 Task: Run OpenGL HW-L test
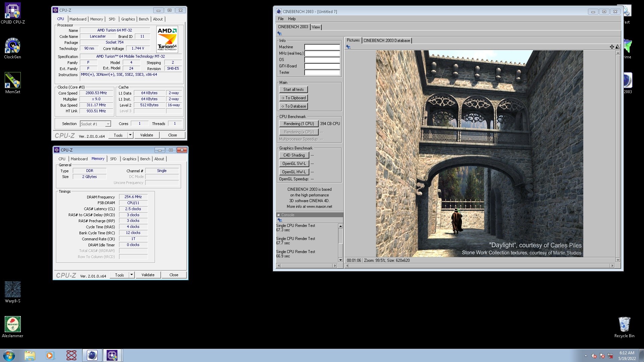(x=294, y=172)
